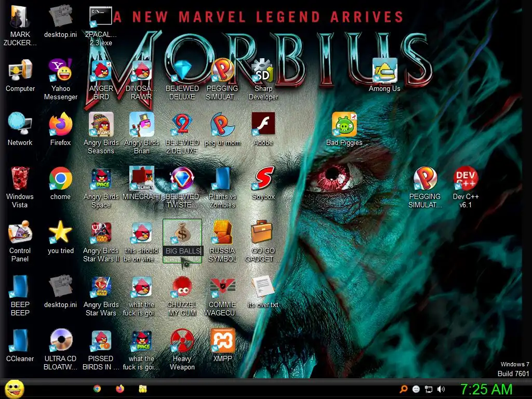The image size is (532, 399).
Task: Open the network tray icon
Action: click(x=429, y=389)
